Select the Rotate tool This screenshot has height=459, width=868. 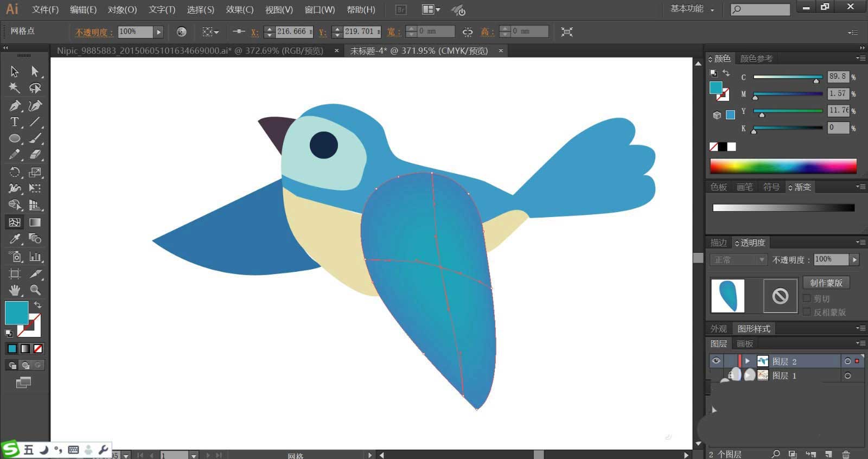click(15, 172)
